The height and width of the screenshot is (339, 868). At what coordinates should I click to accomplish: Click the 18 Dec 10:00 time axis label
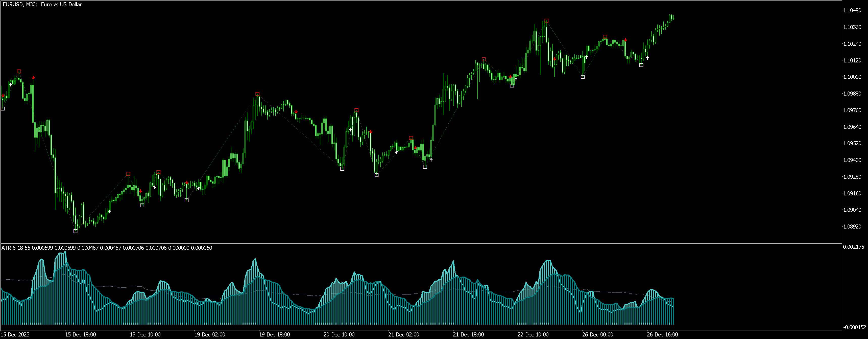point(145,335)
